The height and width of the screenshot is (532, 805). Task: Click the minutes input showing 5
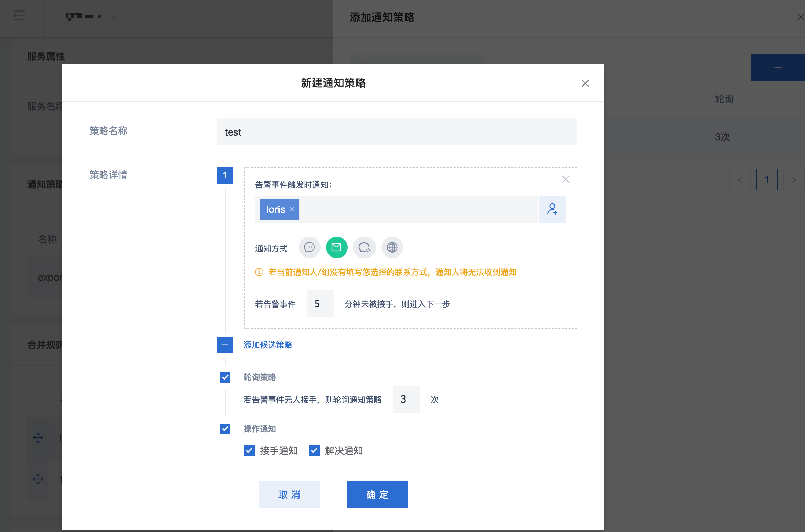320,304
